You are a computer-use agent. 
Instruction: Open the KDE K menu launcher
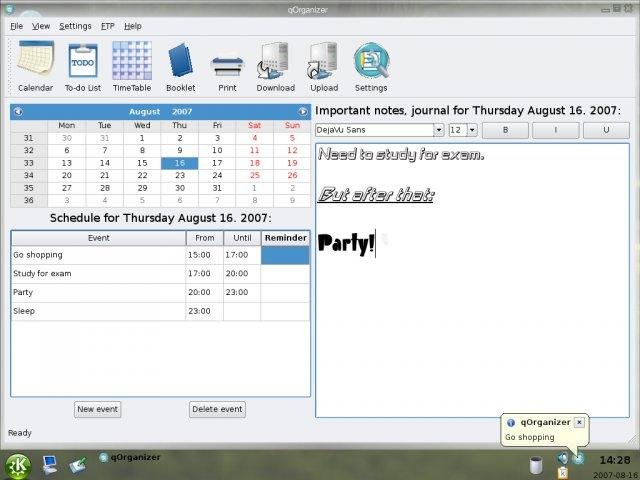tap(18, 467)
